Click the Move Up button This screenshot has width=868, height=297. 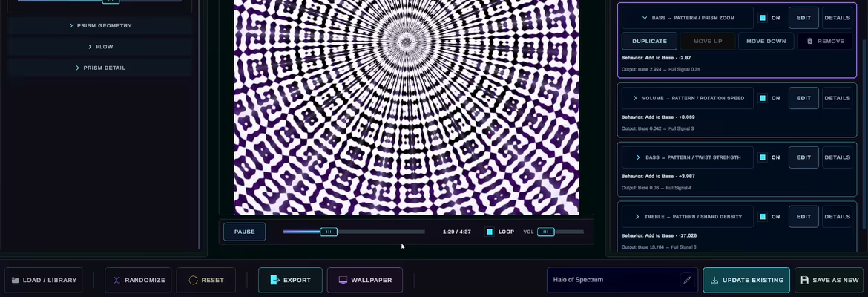tap(708, 41)
